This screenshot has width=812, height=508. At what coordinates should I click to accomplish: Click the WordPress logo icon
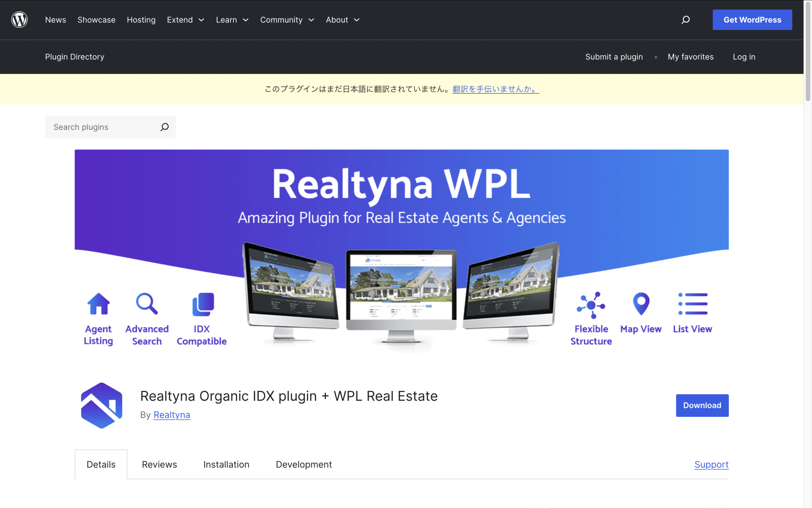(19, 19)
